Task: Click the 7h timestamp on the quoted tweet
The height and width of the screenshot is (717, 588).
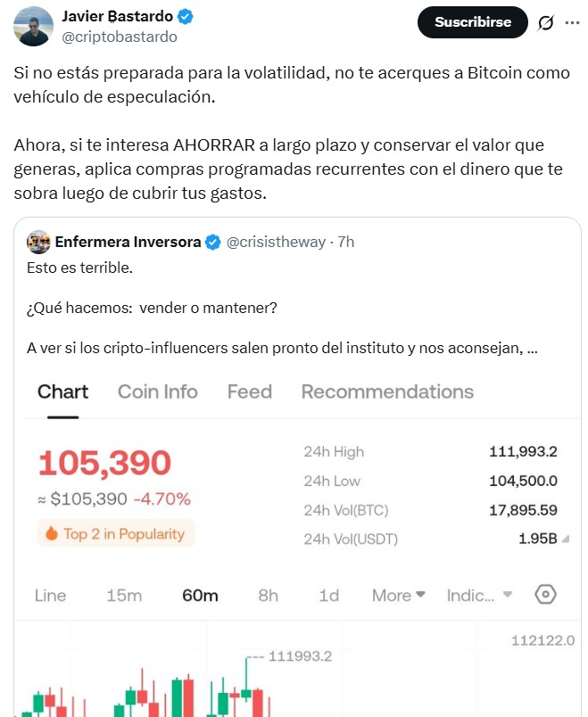Action: (347, 241)
